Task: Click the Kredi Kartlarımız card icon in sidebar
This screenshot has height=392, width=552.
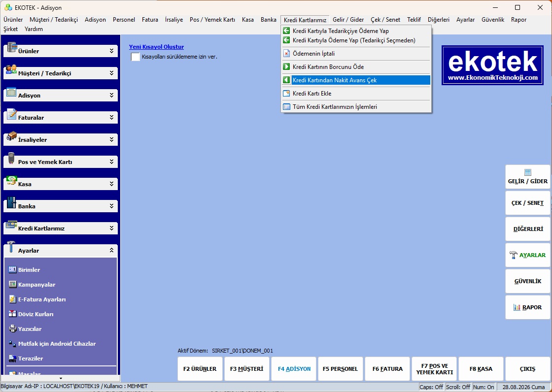Action: coord(12,225)
